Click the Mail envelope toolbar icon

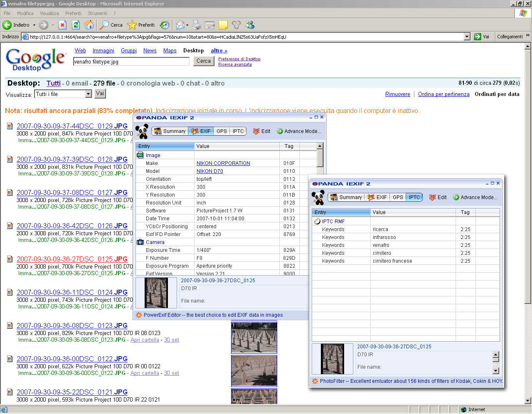(180, 25)
